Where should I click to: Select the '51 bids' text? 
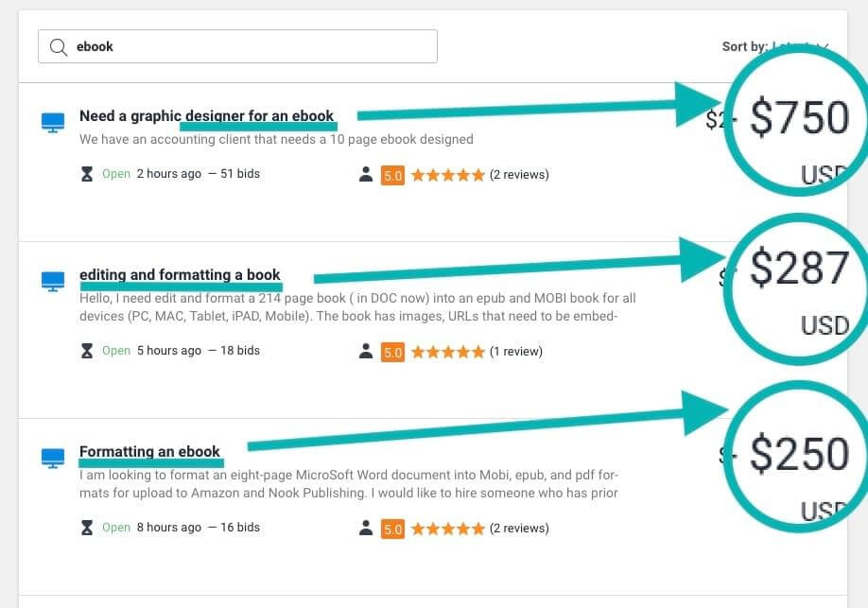click(x=240, y=174)
